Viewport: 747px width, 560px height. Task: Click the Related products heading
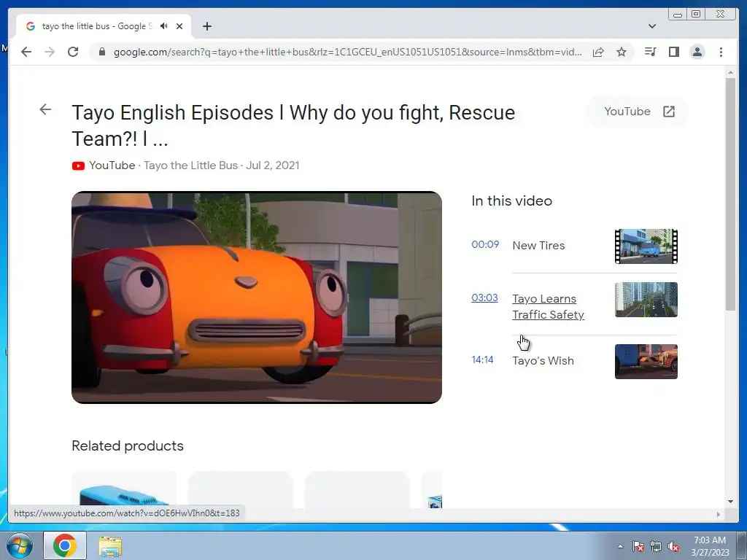point(128,446)
